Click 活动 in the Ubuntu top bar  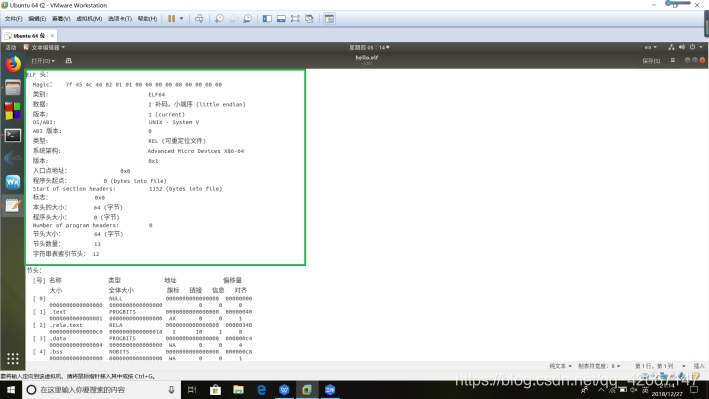(10, 47)
